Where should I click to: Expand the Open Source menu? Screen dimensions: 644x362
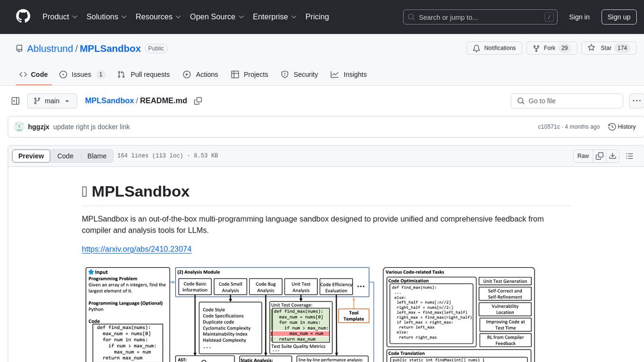[217, 17]
